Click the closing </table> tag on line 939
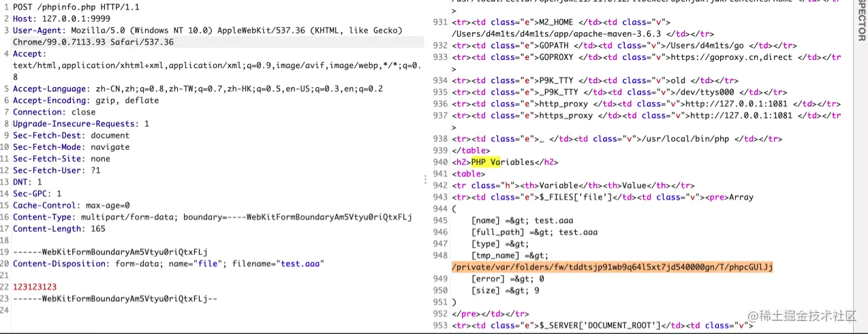The height and width of the screenshot is (334, 868). click(470, 151)
